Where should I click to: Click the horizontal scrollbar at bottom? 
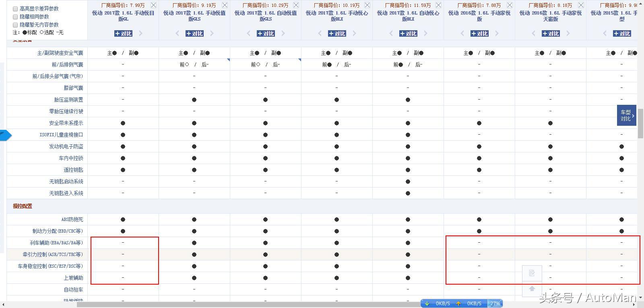[x=250, y=305]
